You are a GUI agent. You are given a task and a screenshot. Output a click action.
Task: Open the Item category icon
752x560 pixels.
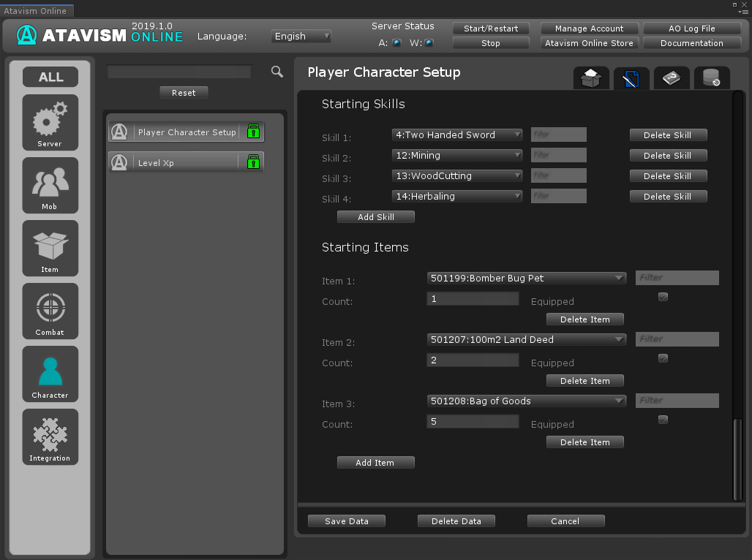pos(50,248)
